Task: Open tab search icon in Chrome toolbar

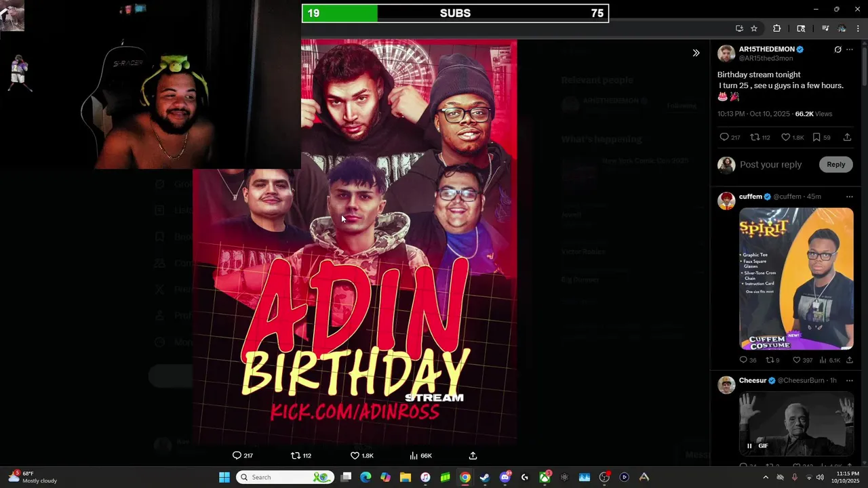Action: (801, 28)
